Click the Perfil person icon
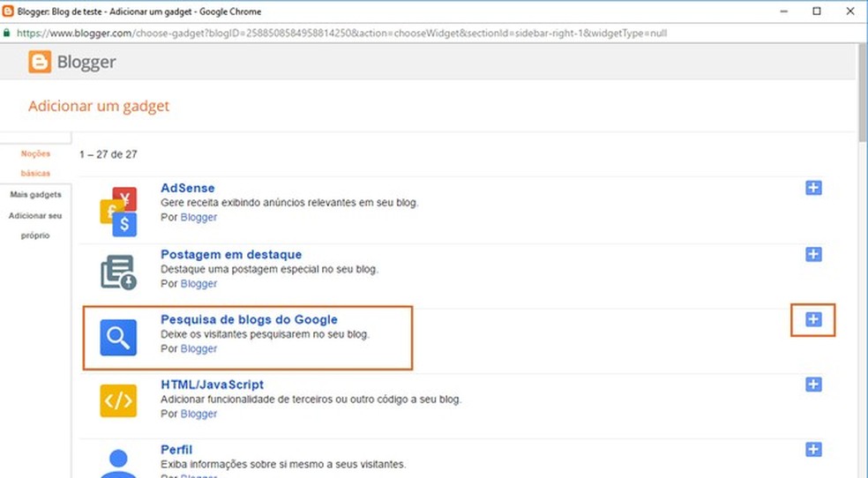The height and width of the screenshot is (478, 868). point(118,464)
